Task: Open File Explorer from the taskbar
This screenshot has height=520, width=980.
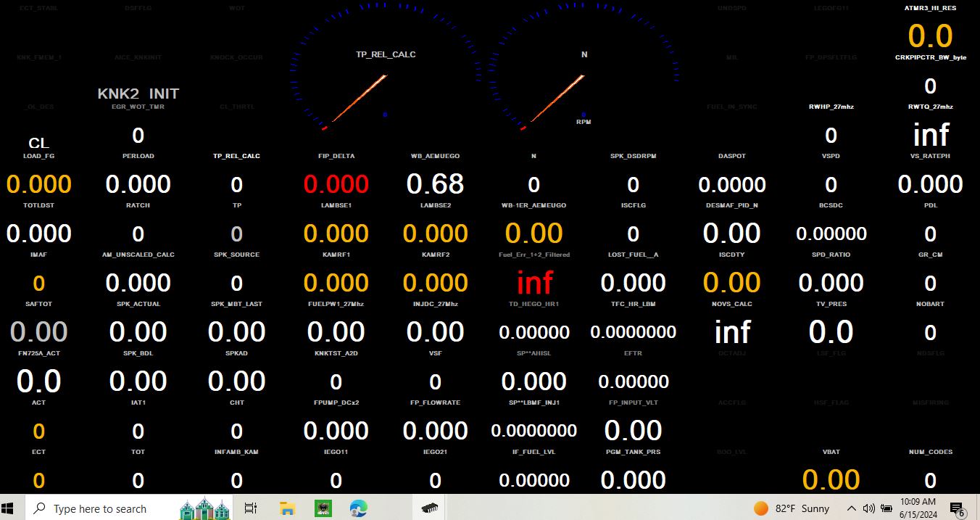Action: click(287, 508)
